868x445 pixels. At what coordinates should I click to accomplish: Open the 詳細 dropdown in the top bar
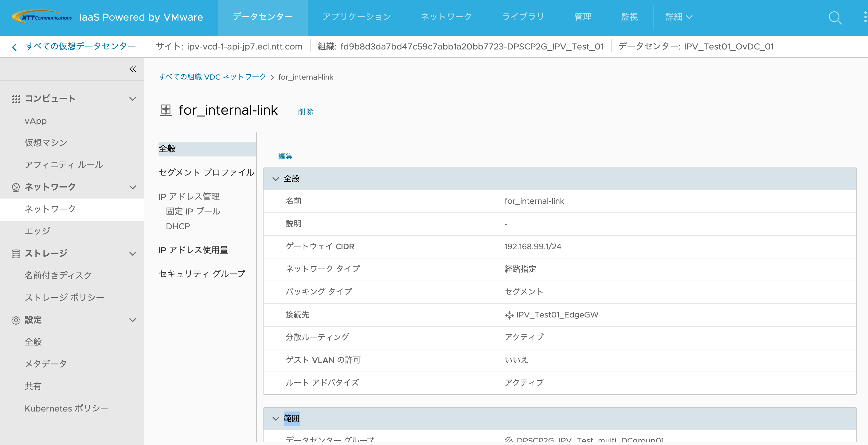coord(678,17)
